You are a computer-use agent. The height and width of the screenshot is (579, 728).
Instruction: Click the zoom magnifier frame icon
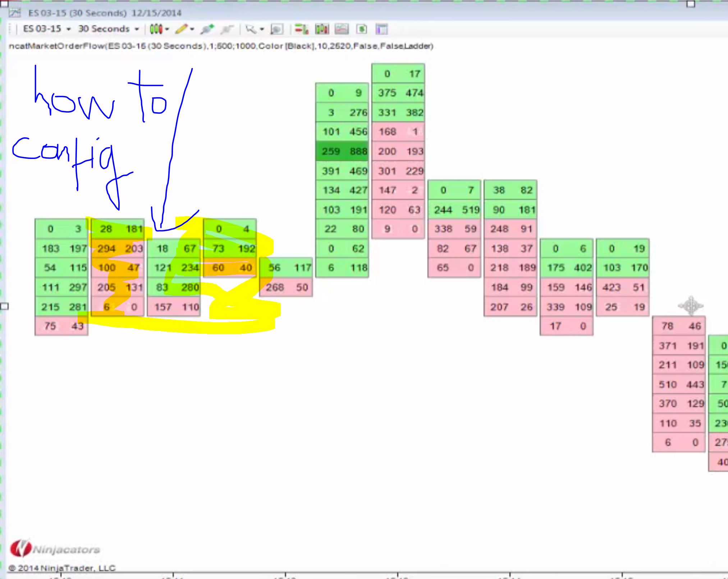pyautogui.click(x=276, y=29)
